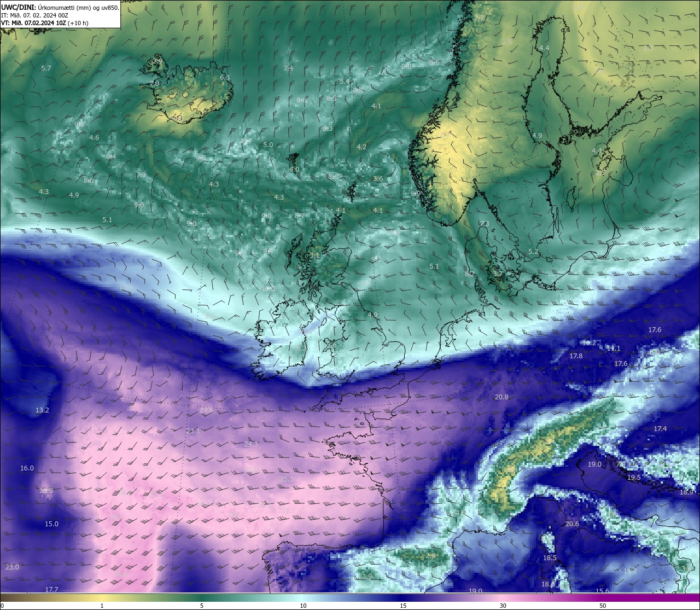Click the 5.7 value near the top-left
This screenshot has width=700, height=610.
pyautogui.click(x=46, y=68)
